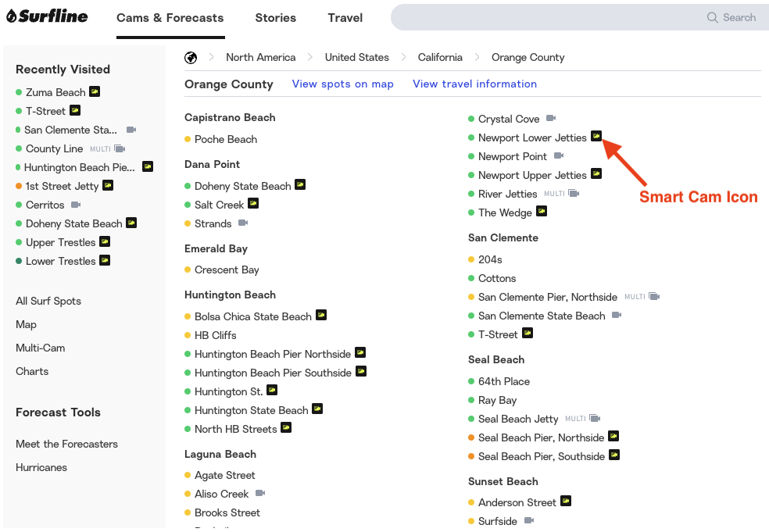Click Crystal Cove camera icon
Image resolution: width=769 pixels, height=532 pixels.
click(x=551, y=118)
